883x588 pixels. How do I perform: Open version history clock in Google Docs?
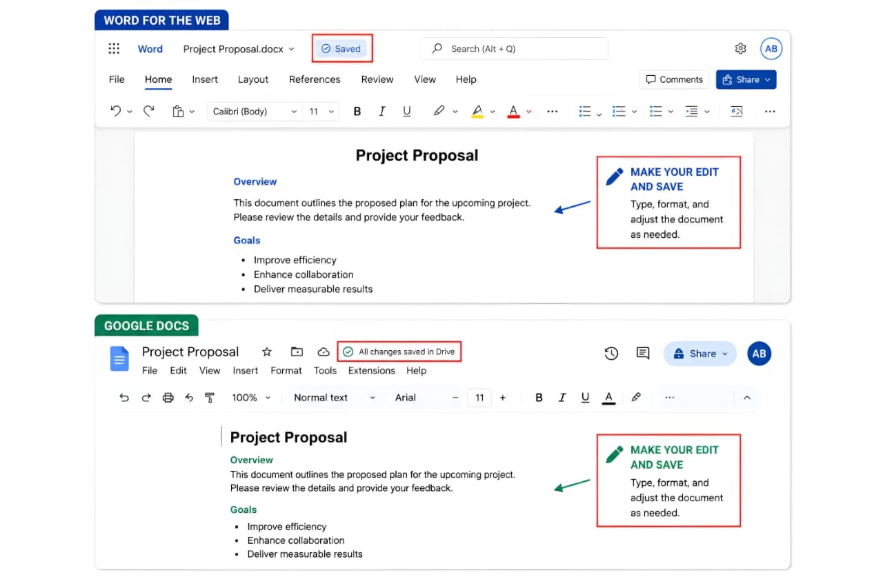611,354
